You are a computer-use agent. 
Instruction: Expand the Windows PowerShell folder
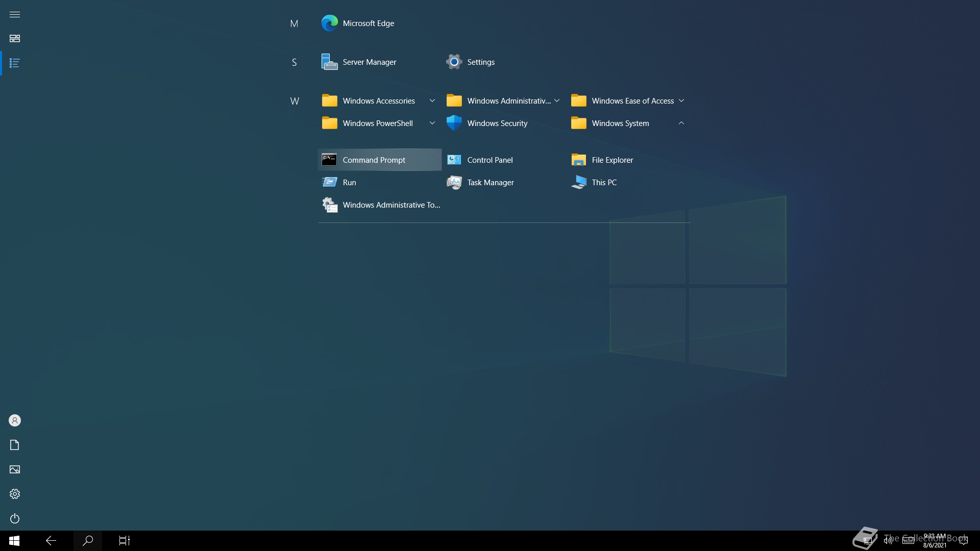pos(378,123)
